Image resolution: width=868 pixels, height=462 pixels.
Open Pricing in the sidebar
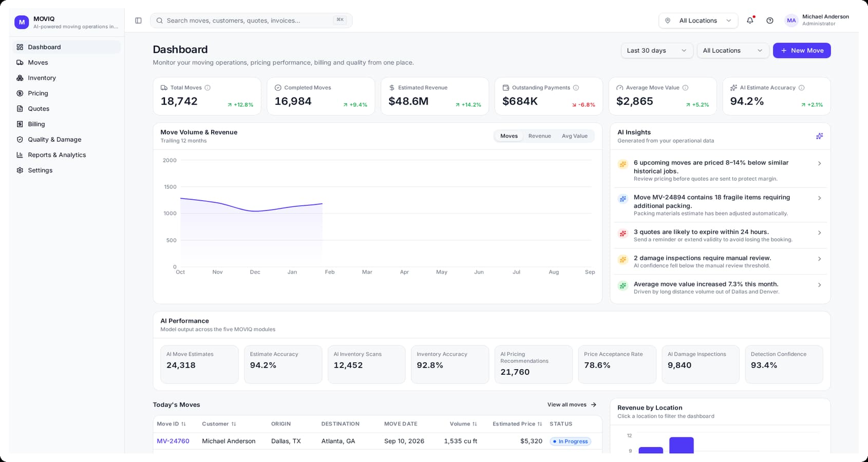tap(67, 93)
